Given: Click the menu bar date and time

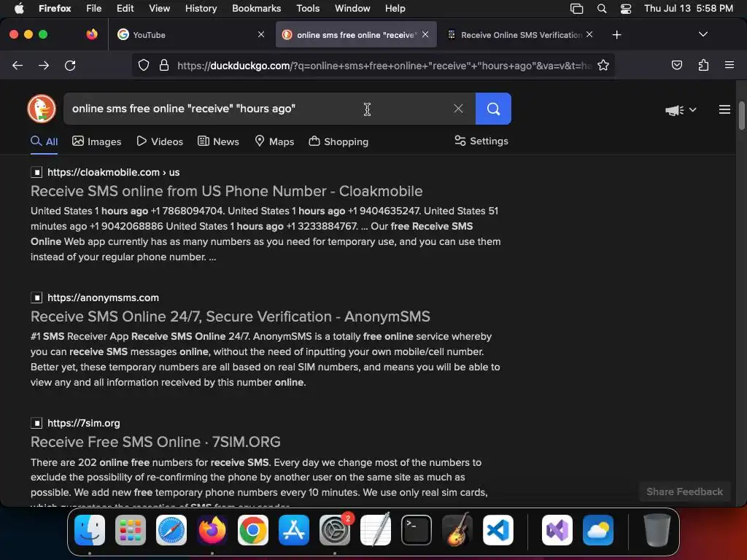Looking at the screenshot, I should 689,9.
